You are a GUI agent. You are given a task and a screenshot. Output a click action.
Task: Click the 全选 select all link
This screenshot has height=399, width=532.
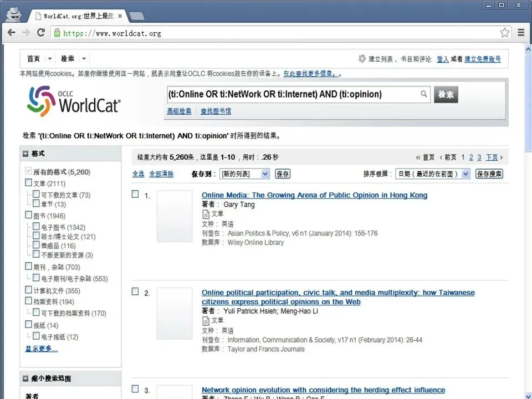138,174
